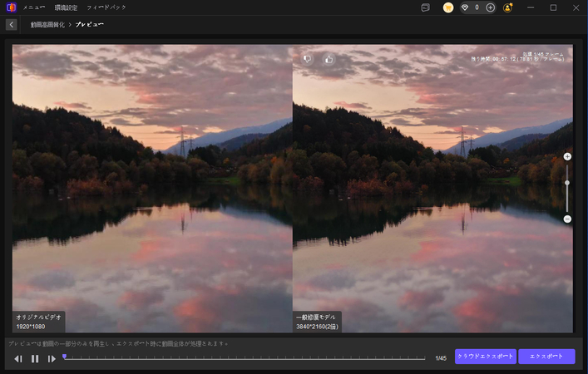Step forward to next frame

pos(52,358)
